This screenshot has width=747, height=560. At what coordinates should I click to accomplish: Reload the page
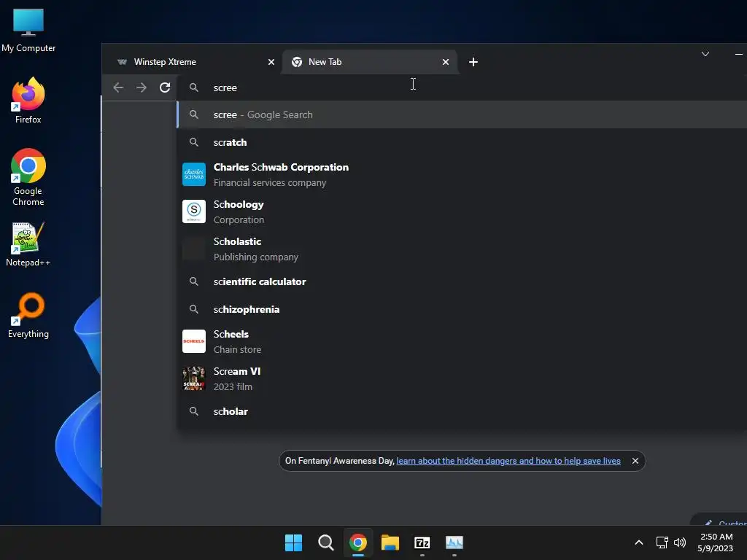(165, 87)
